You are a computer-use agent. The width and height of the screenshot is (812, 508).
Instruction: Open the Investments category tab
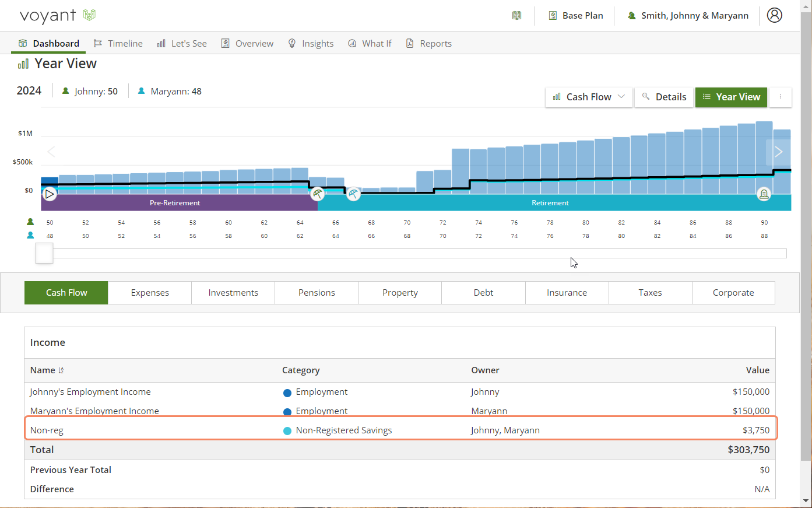click(x=233, y=293)
